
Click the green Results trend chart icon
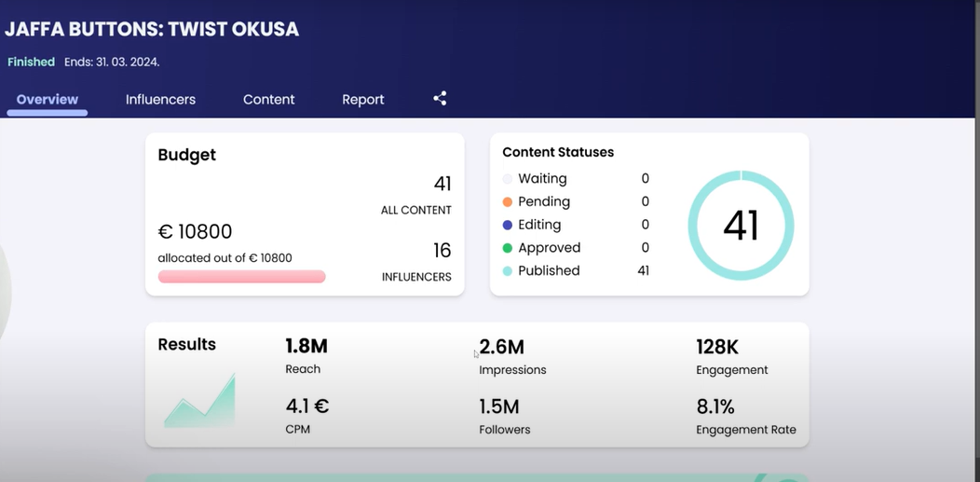point(200,400)
